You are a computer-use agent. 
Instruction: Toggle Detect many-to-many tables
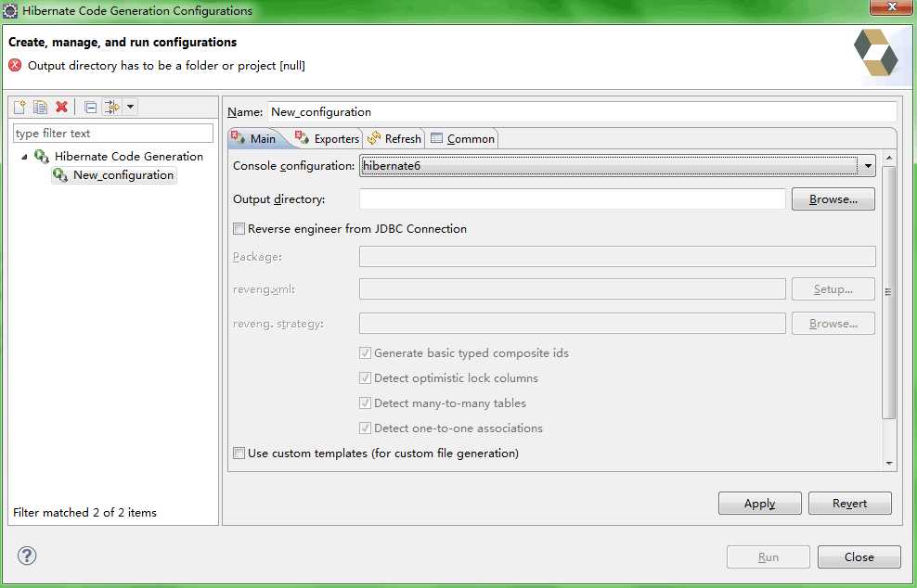365,403
